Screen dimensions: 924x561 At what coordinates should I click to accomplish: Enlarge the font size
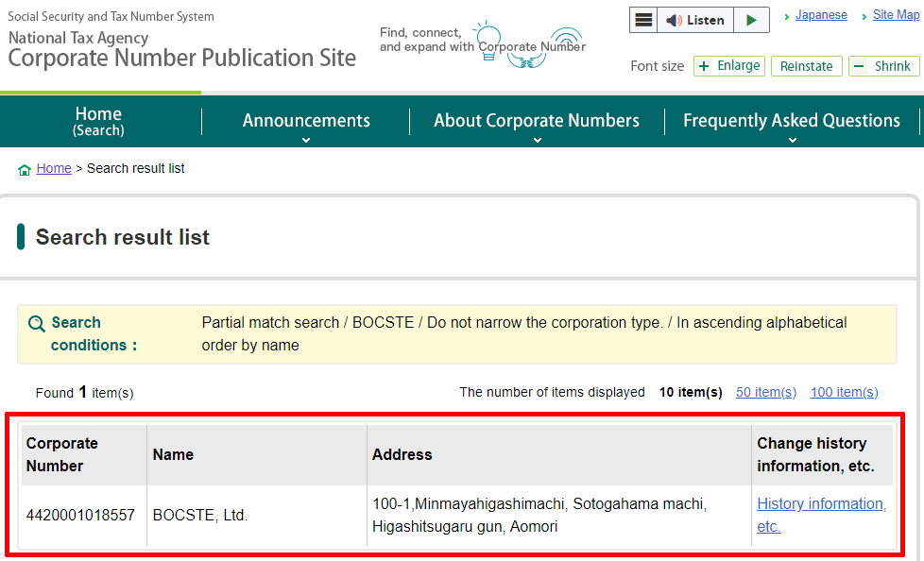click(x=728, y=66)
